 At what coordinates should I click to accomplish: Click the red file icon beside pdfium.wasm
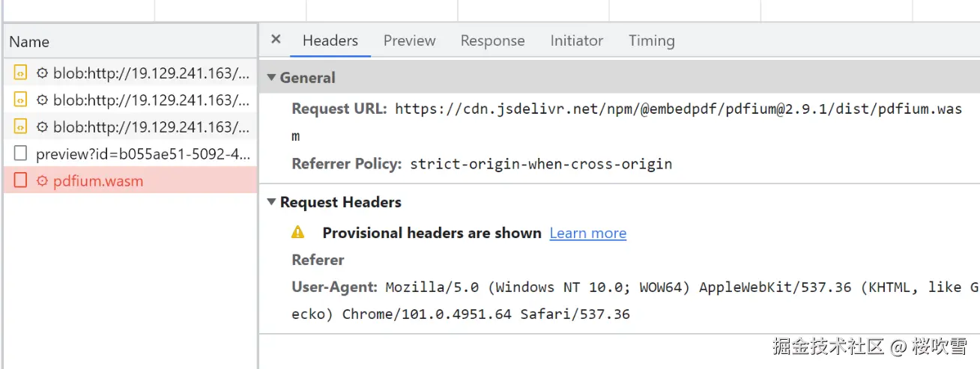pos(21,181)
